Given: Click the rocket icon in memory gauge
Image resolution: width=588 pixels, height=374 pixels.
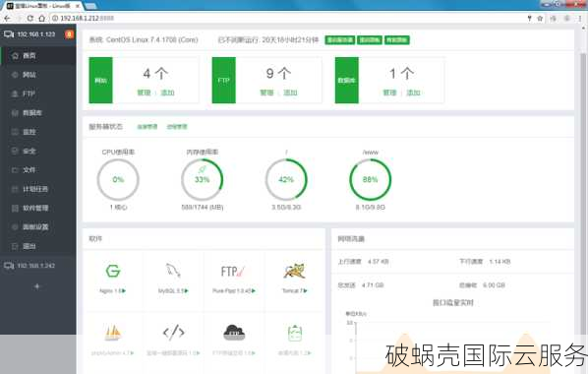Looking at the screenshot, I should [203, 169].
